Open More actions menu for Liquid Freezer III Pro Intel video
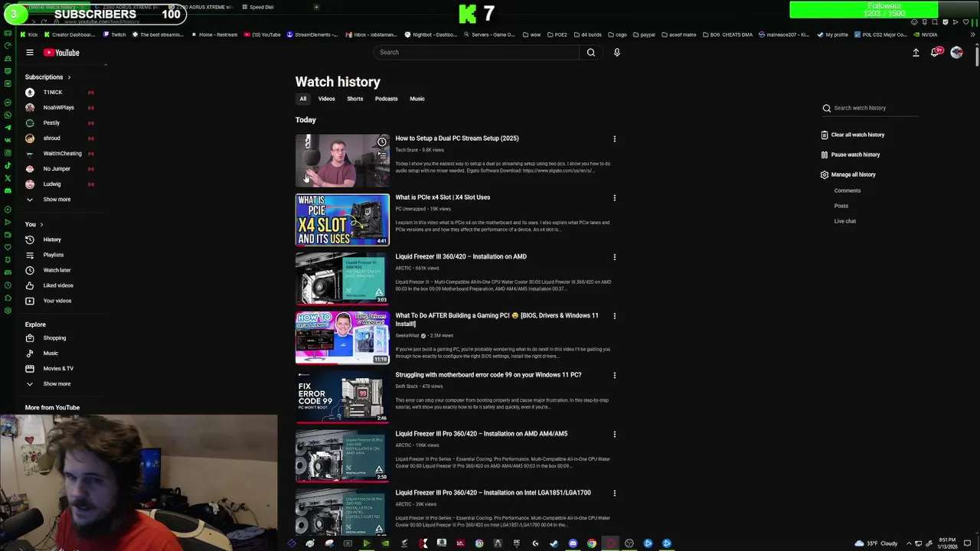This screenshot has height=551, width=980. pyautogui.click(x=614, y=493)
